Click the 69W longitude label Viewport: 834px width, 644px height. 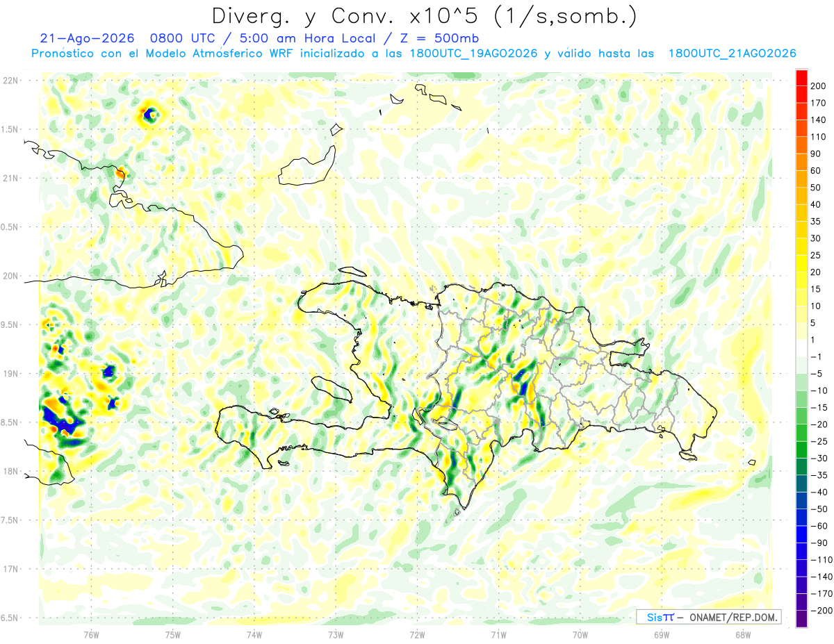pyautogui.click(x=661, y=634)
